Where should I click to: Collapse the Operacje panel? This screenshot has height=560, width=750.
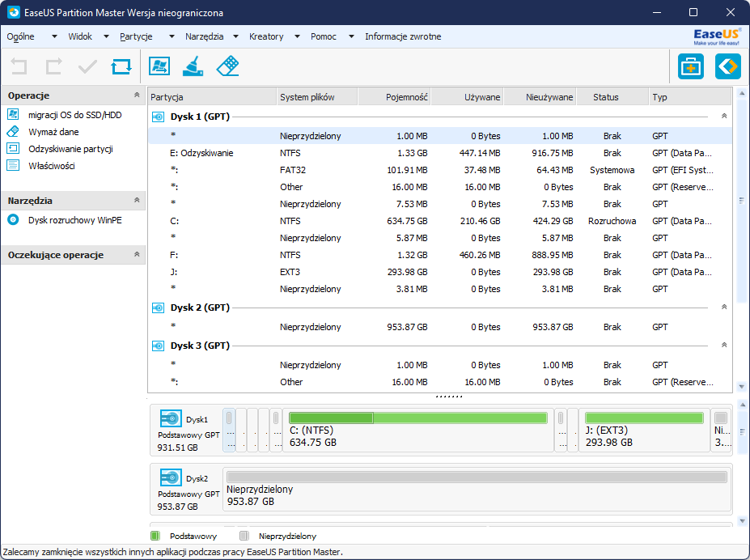pyautogui.click(x=137, y=95)
